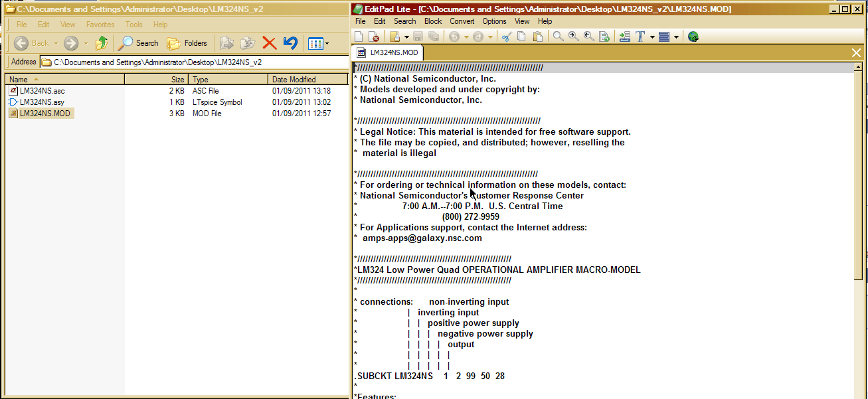Click the Folders button in Explorer toolbar
The height and width of the screenshot is (399, 868).
187,43
